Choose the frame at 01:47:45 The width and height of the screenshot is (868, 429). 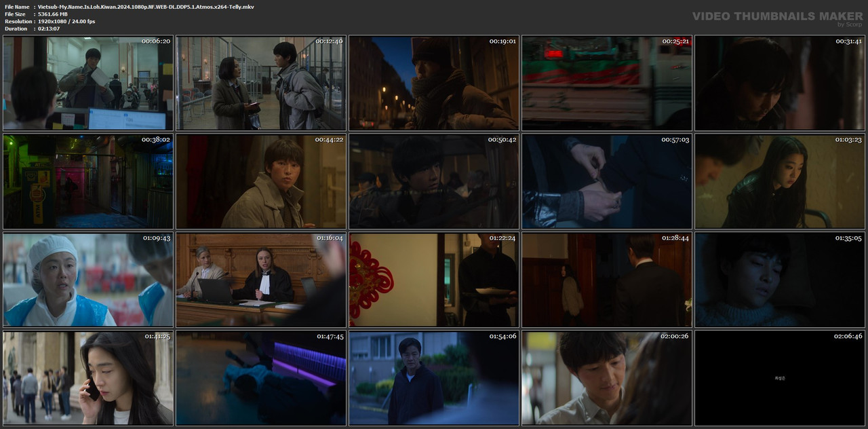[x=261, y=378]
